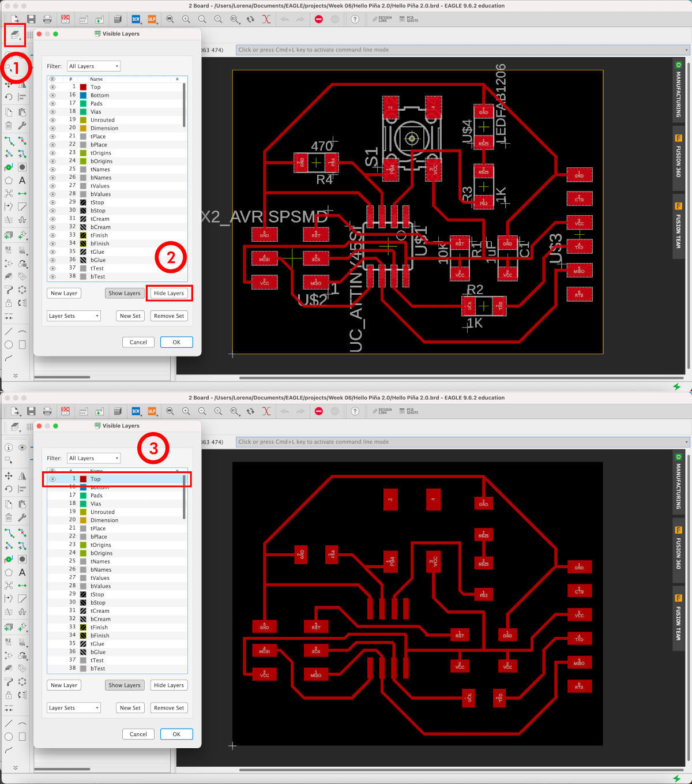Image resolution: width=692 pixels, height=784 pixels.
Task: Click the PCB Quote icon in upper toolbar
Action: pos(409,19)
